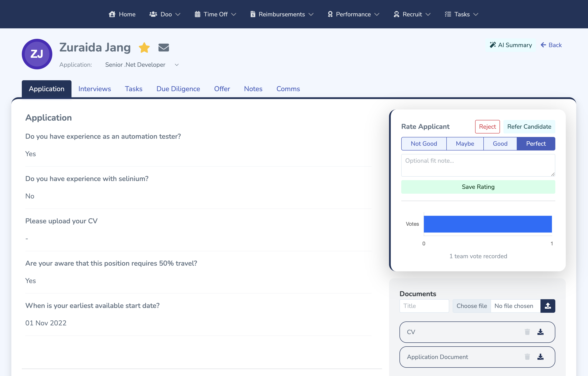Click the '01 Nov 2022' start date
The image size is (588, 376).
point(46,323)
